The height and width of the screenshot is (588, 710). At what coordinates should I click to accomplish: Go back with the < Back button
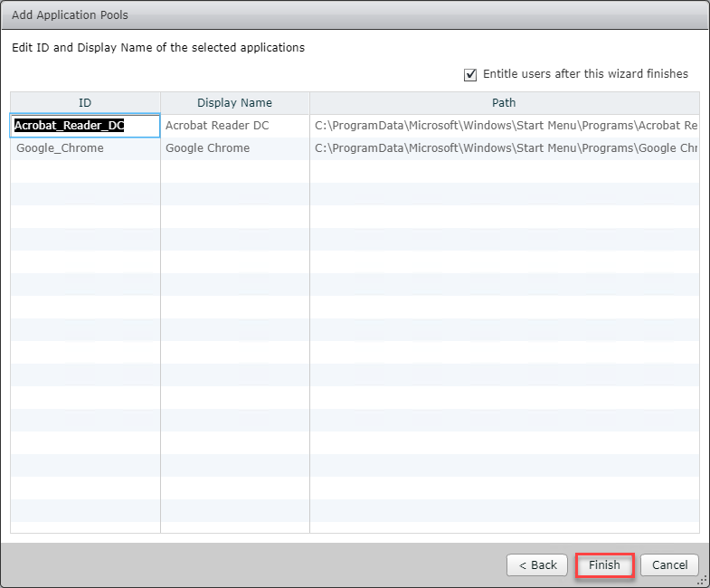coord(537,564)
